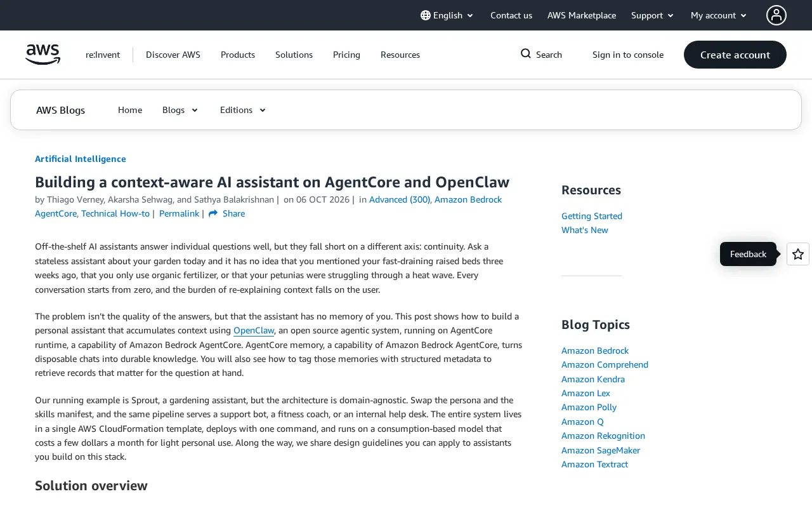Screen dimensions: 812x508
Task: Go to AWS Blogs Home
Action: pos(130,110)
